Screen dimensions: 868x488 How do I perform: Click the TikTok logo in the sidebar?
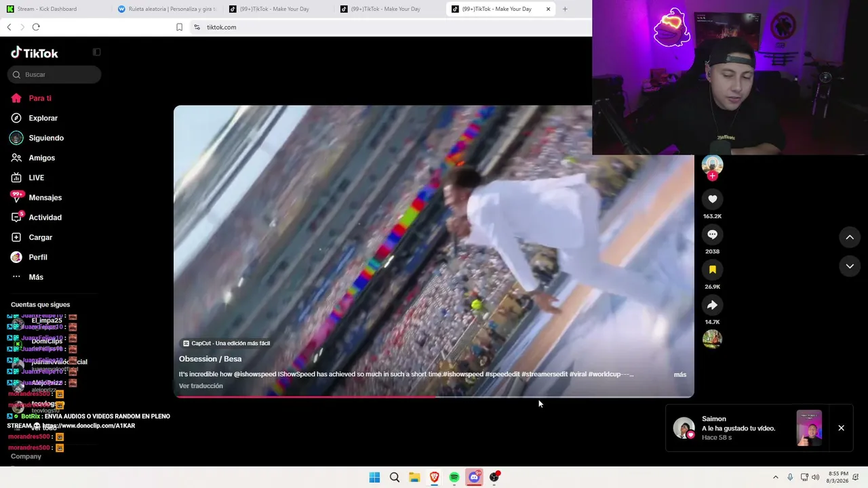point(35,53)
